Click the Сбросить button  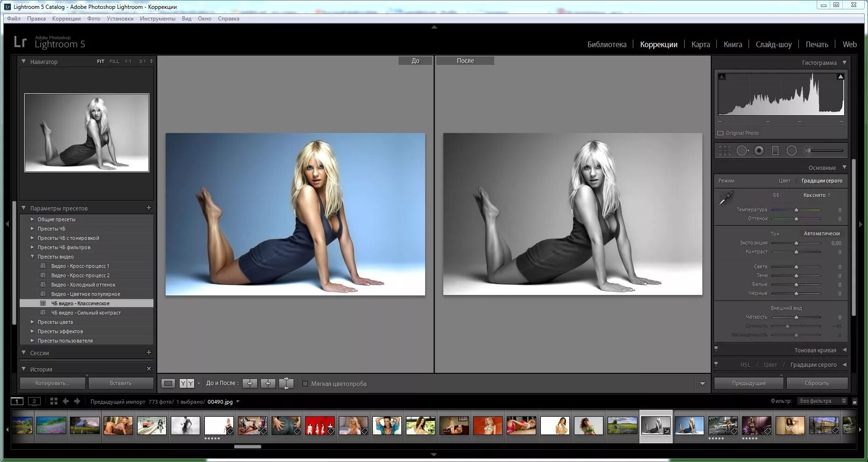coord(817,383)
